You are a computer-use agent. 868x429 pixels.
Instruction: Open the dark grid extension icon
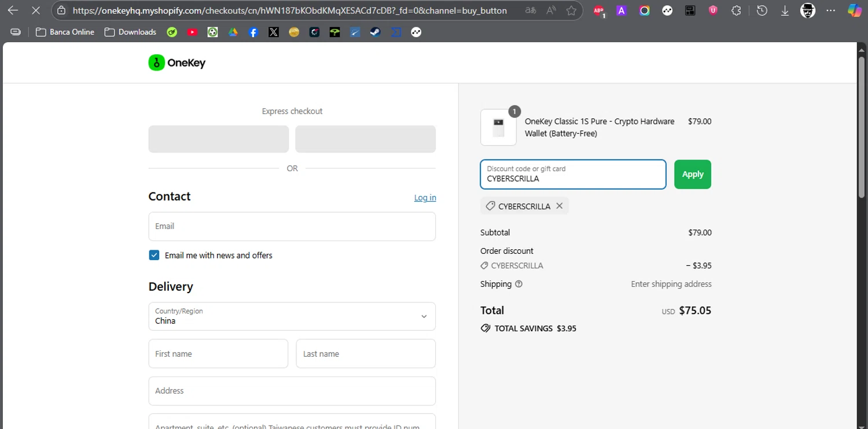(x=690, y=10)
